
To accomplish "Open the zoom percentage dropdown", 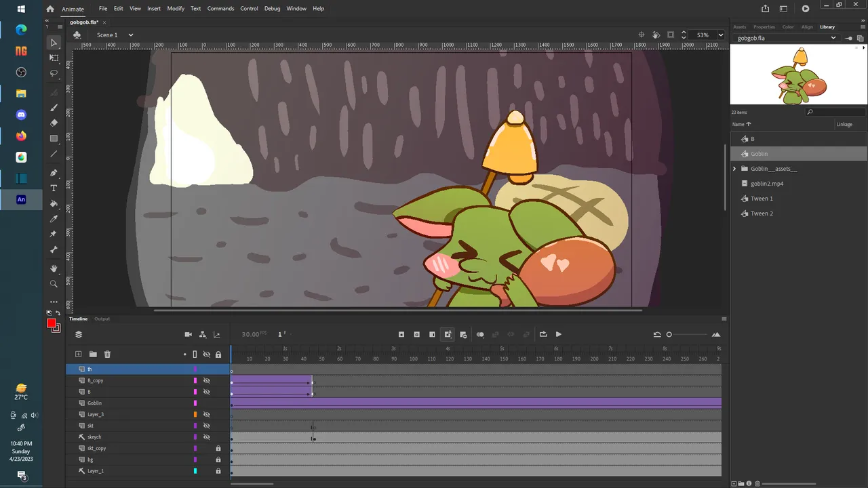I will click(x=720, y=35).
